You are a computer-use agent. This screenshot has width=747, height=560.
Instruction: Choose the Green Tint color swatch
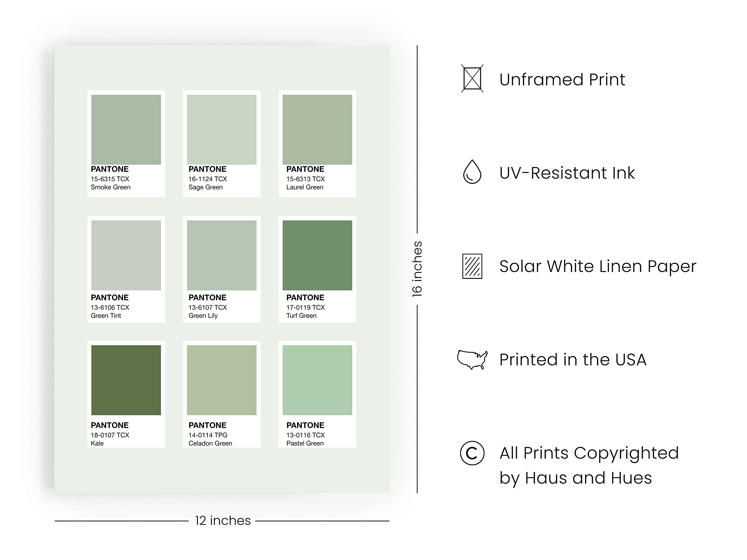coord(126,255)
